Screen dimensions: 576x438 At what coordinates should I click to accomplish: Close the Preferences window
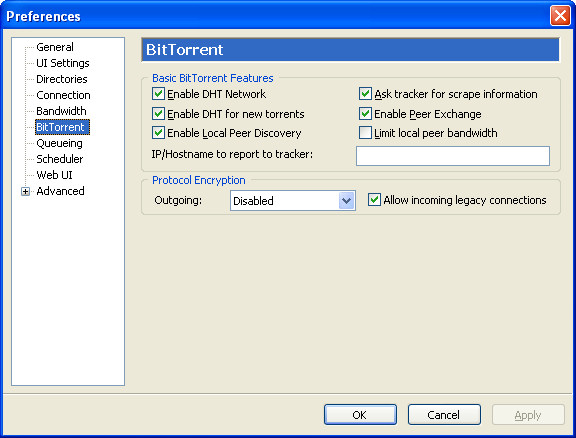(x=560, y=16)
